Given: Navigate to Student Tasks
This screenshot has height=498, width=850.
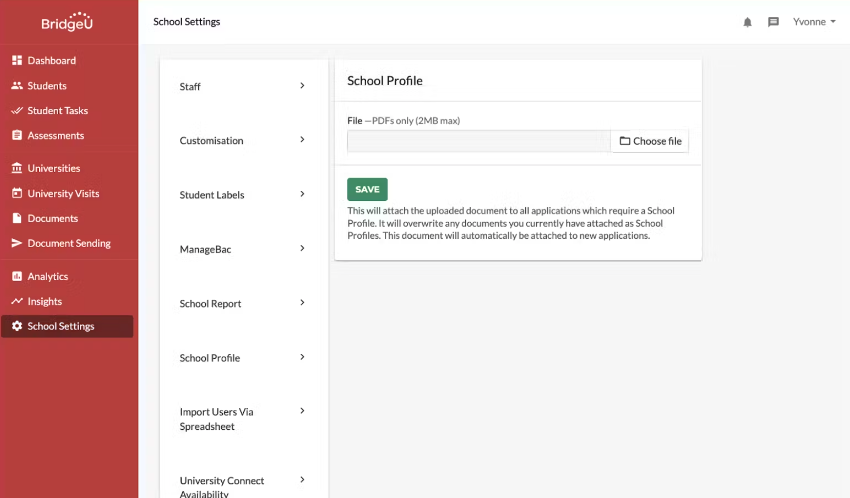Looking at the screenshot, I should (57, 111).
